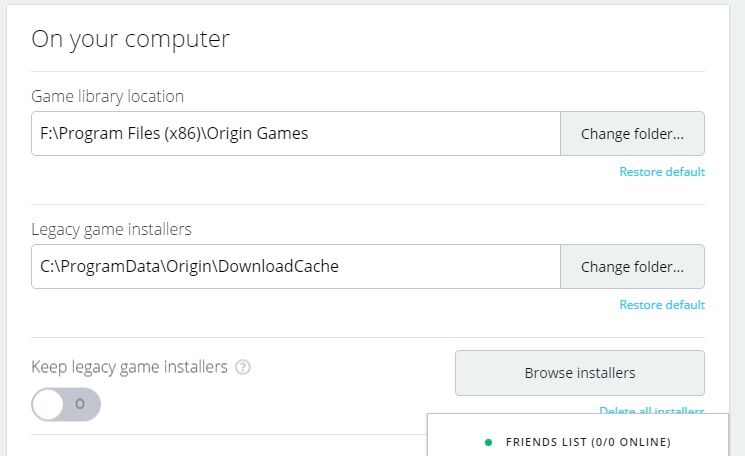Click the Origin Games library path field
Image resolution: width=745 pixels, height=456 pixels.
(295, 133)
